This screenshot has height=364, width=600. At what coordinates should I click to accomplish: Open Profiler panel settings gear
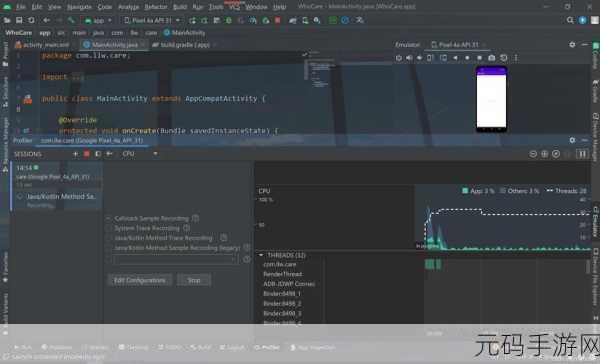tap(572, 140)
